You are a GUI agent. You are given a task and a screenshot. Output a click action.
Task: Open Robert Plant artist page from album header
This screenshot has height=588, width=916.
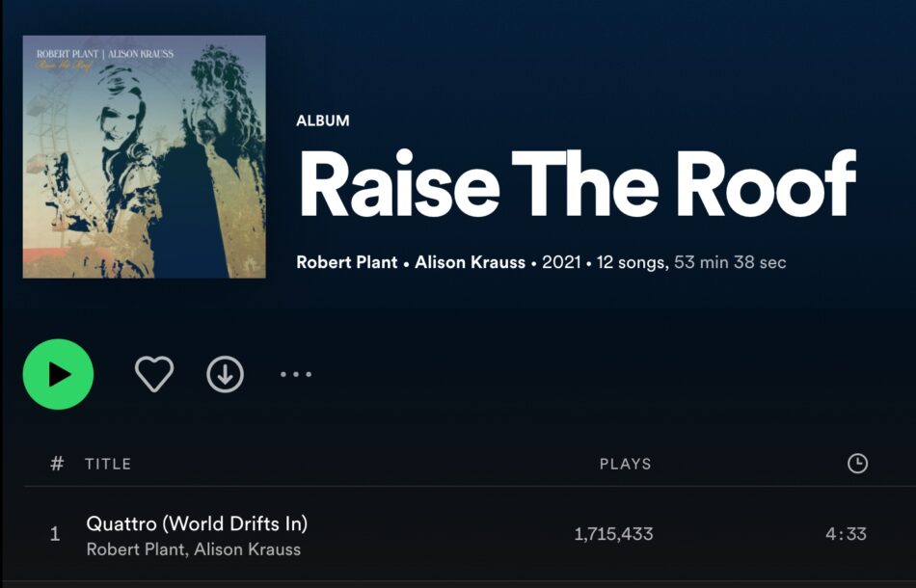pos(346,262)
